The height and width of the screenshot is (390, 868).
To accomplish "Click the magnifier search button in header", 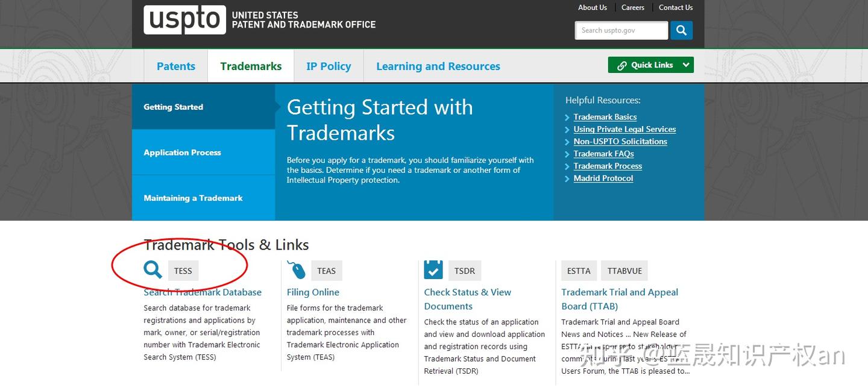I will (682, 30).
